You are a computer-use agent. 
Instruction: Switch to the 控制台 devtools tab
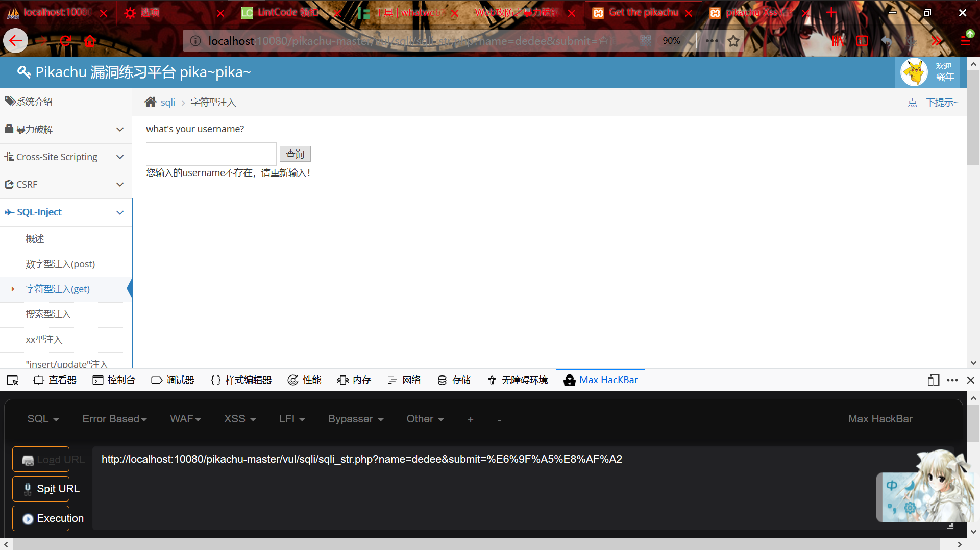pyautogui.click(x=114, y=380)
